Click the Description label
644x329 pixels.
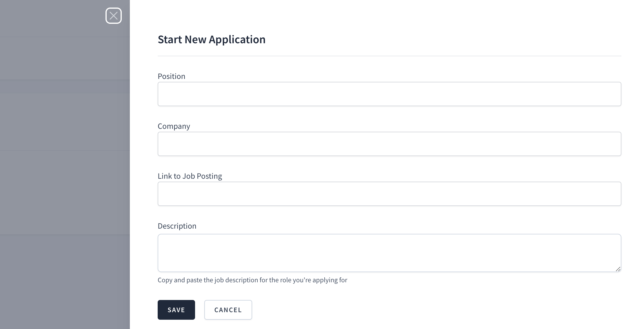point(177,226)
